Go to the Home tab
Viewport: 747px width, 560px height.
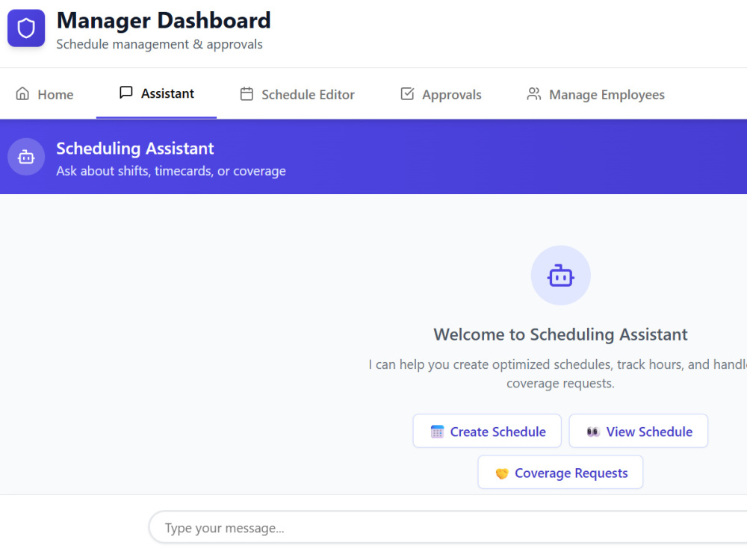click(45, 94)
